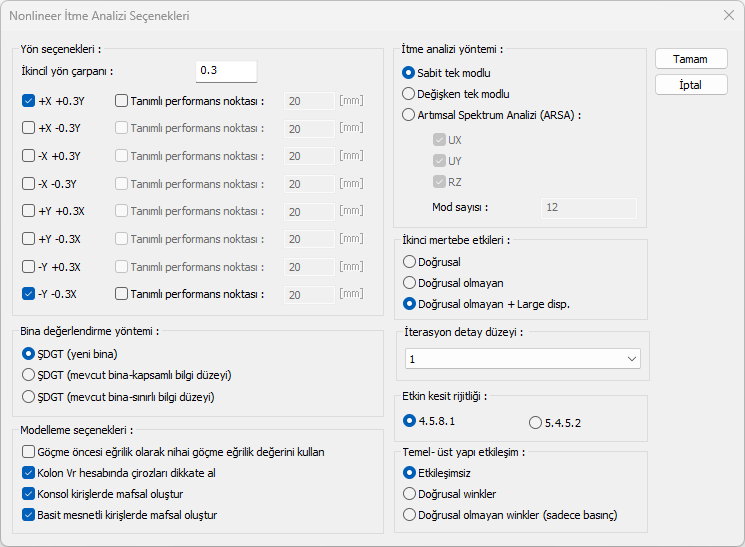Enable Göçme öncesi eğrilik checkbox
This screenshot has width=745, height=547.
(x=28, y=452)
